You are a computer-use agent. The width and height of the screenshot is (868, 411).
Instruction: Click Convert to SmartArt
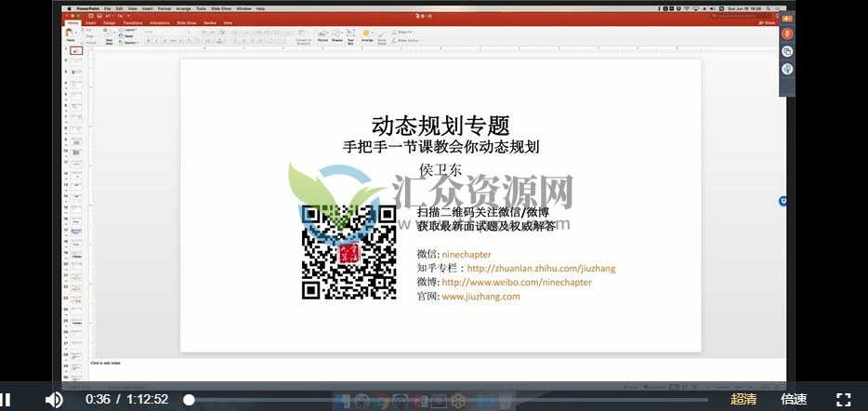click(303, 36)
